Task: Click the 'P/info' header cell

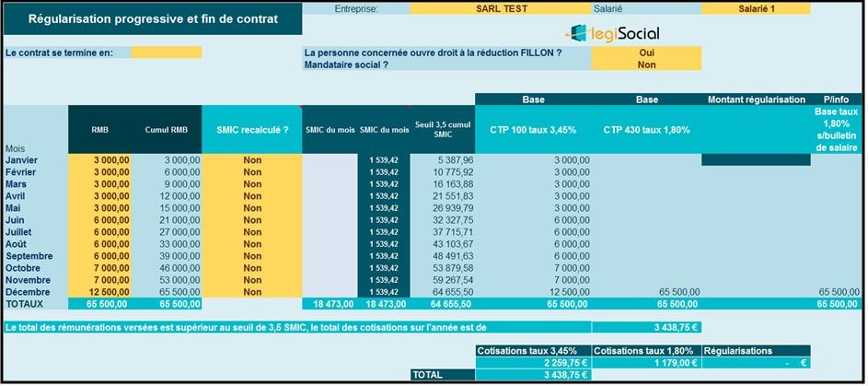Action: coord(836,99)
